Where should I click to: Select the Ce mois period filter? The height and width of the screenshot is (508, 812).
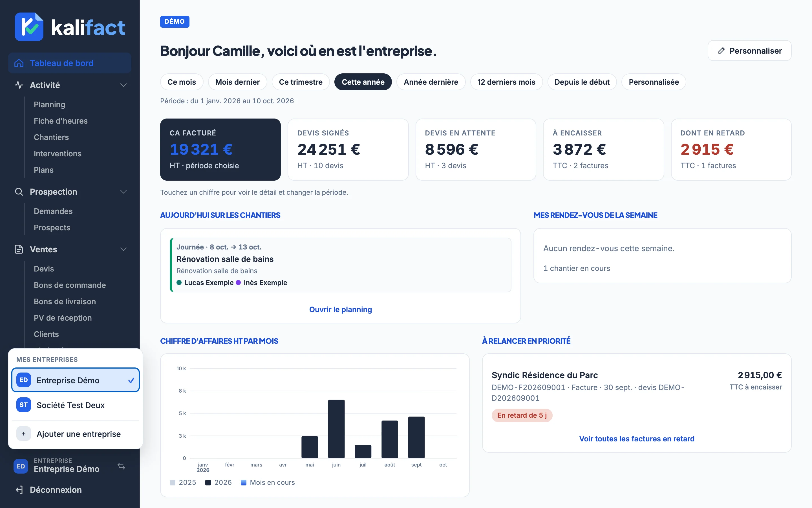(182, 82)
